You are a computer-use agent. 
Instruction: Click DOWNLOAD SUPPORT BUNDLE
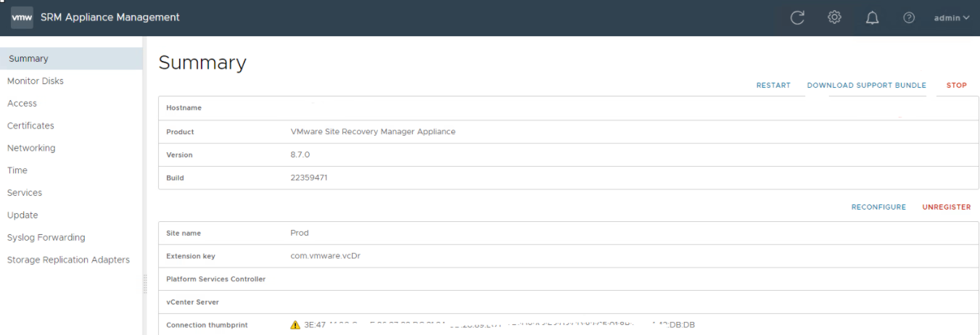point(867,86)
